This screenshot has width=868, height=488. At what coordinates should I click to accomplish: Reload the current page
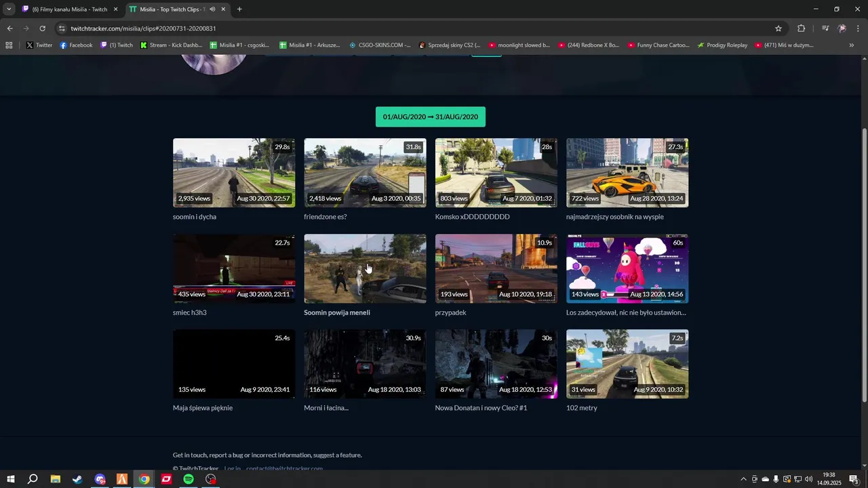coord(42,28)
